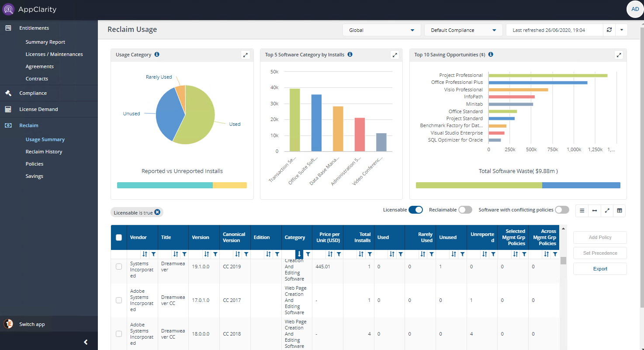Open Licenses / Maintenances page
644x350 pixels.
coord(54,54)
